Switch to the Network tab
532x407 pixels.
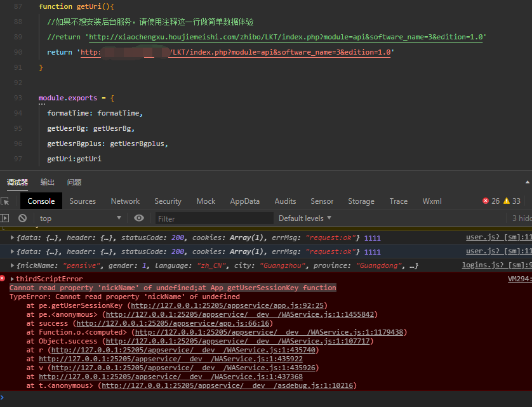pos(125,201)
